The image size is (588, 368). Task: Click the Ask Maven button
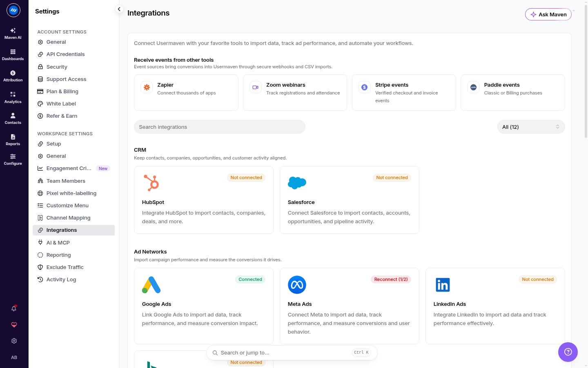tap(548, 14)
